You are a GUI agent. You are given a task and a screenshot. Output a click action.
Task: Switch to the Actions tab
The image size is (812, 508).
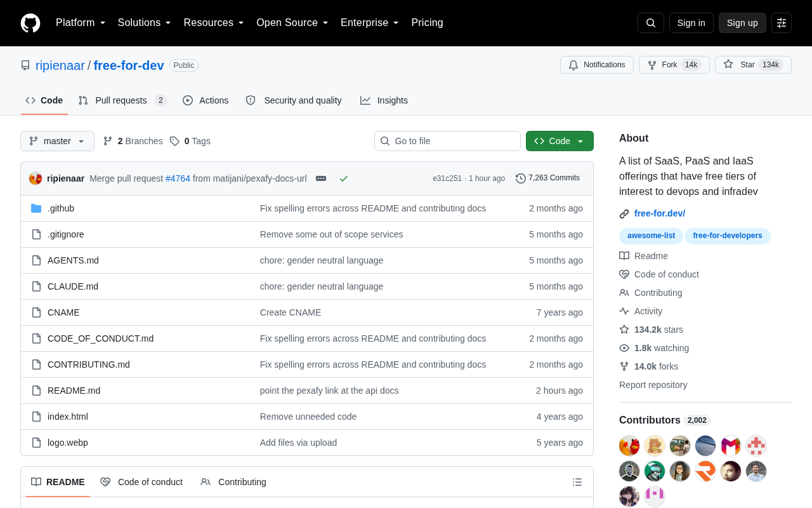point(206,100)
